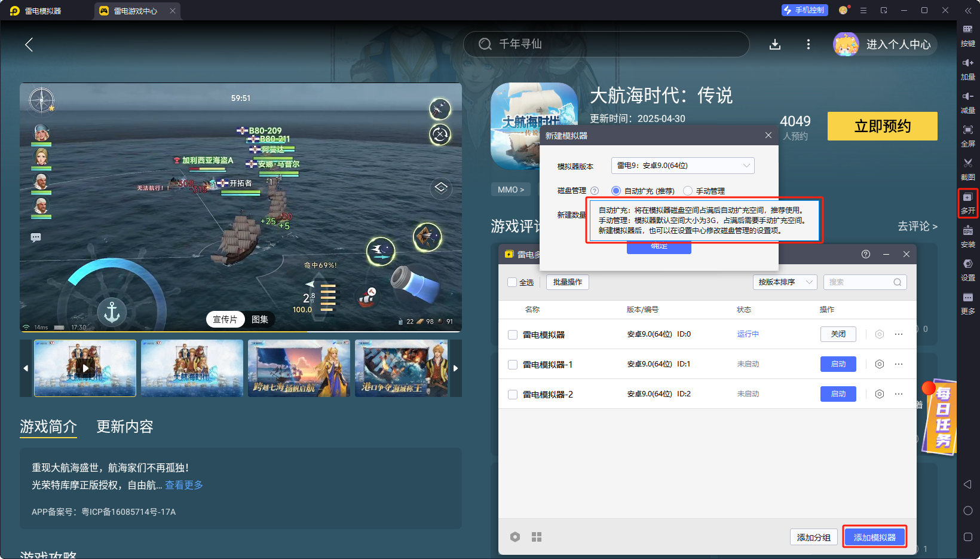The height and width of the screenshot is (559, 980).
Task: Collapse the sidebar with double-chevron icon
Action: (968, 11)
